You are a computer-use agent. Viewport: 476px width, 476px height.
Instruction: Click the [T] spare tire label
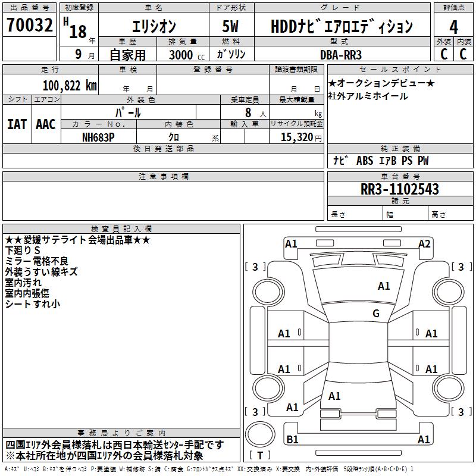[x=260, y=455]
